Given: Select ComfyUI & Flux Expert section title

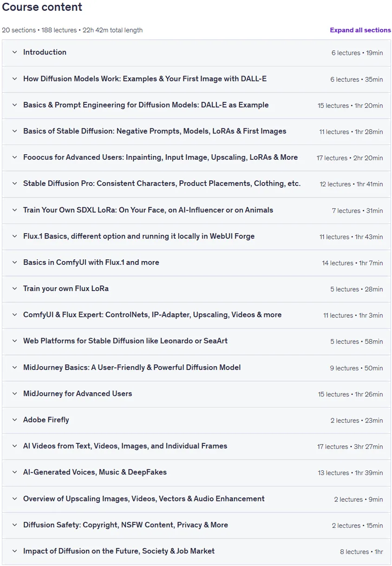Looking at the screenshot, I should pos(152,315).
